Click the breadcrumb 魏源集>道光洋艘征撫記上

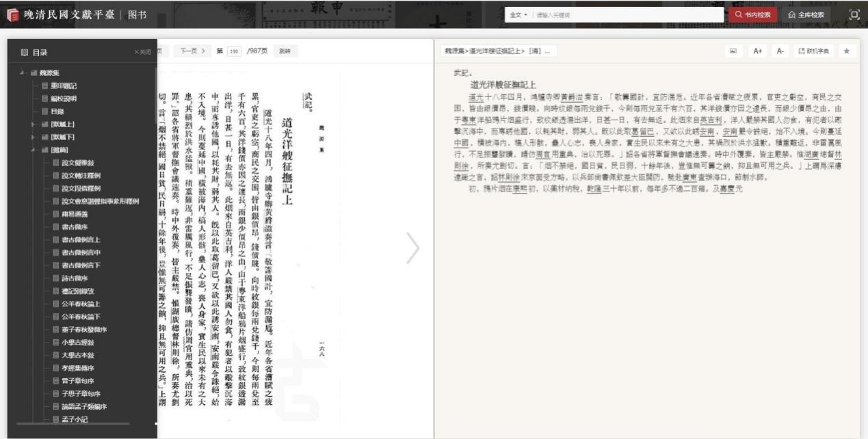click(x=497, y=51)
